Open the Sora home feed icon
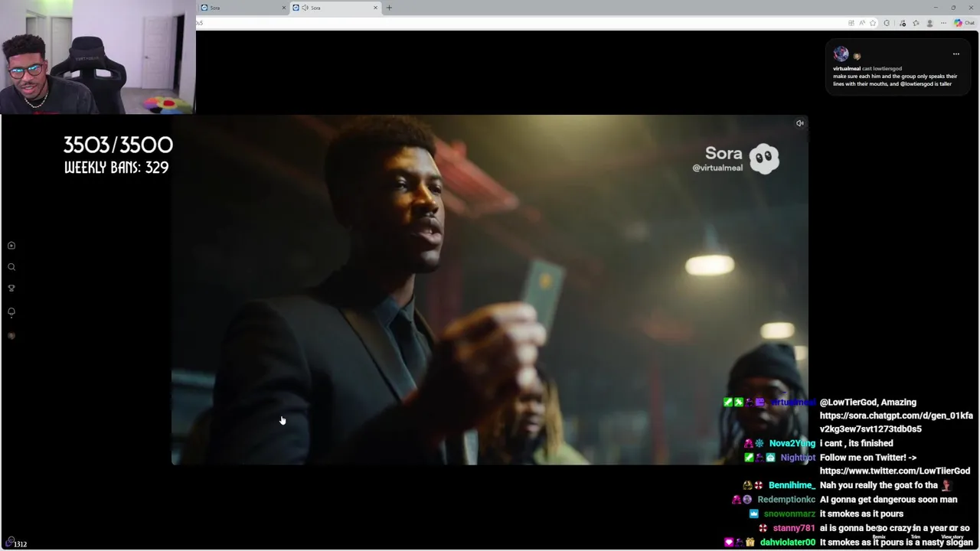Viewport: 980px width, 551px height. [11, 246]
